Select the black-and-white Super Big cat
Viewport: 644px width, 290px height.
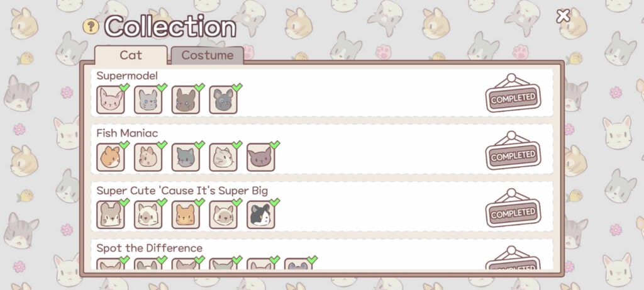(261, 215)
